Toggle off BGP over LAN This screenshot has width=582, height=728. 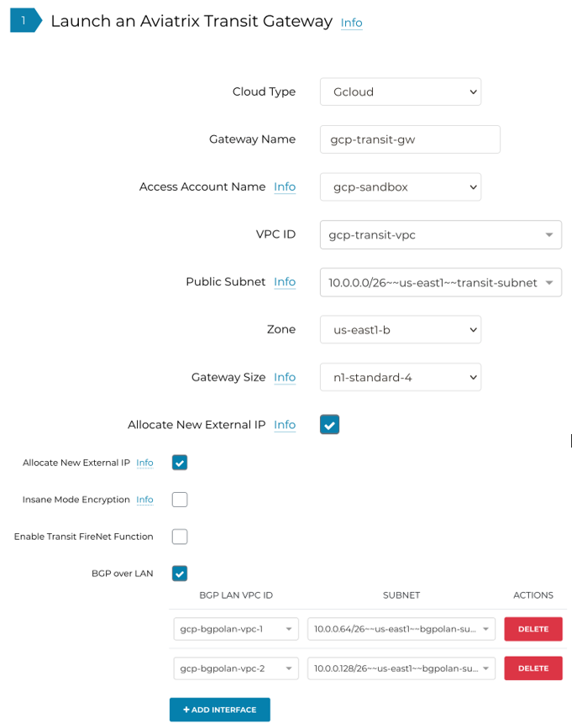click(179, 573)
